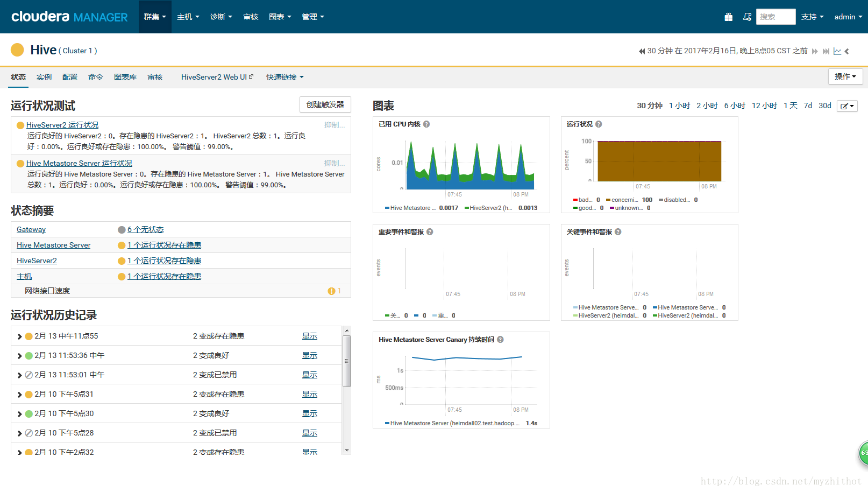Screen dimensions: 868x492
Task: Open the Hive Metastore Server 运行状况 link
Action: [x=79, y=163]
